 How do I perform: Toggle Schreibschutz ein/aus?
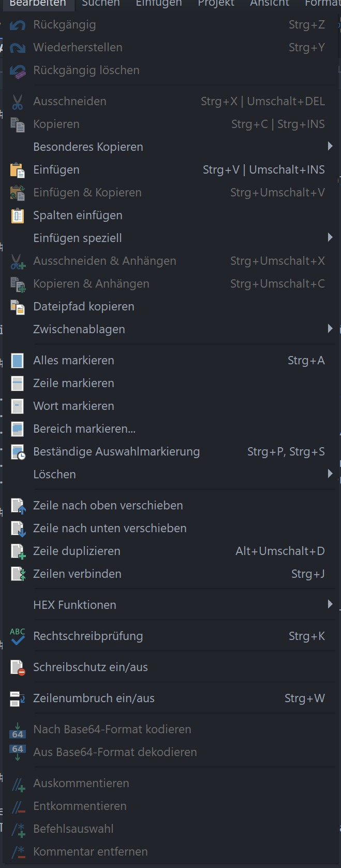tap(170, 667)
